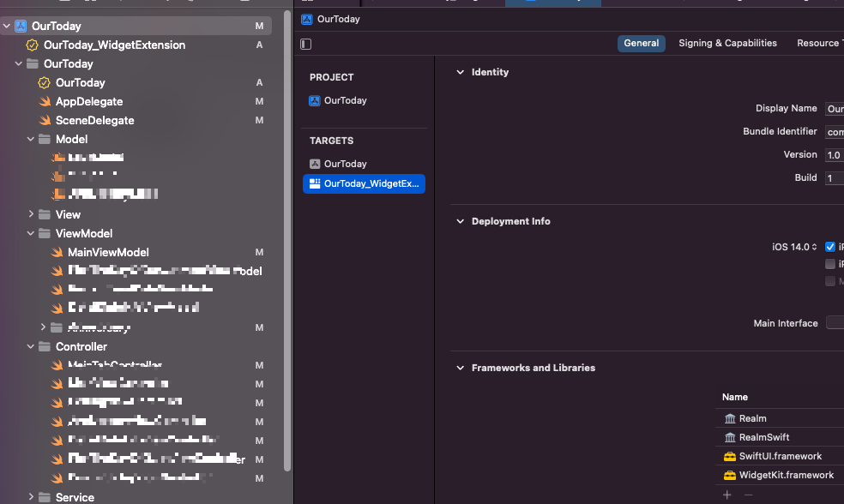Open the iOS 14.0 deployment target dropdown
The image size is (844, 504).
coord(794,247)
